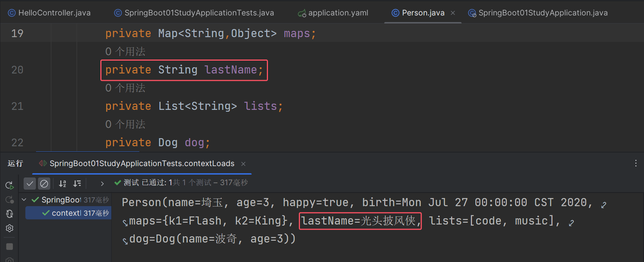
Task: Click the Map<String,Object> type on line 19
Action: tap(217, 33)
